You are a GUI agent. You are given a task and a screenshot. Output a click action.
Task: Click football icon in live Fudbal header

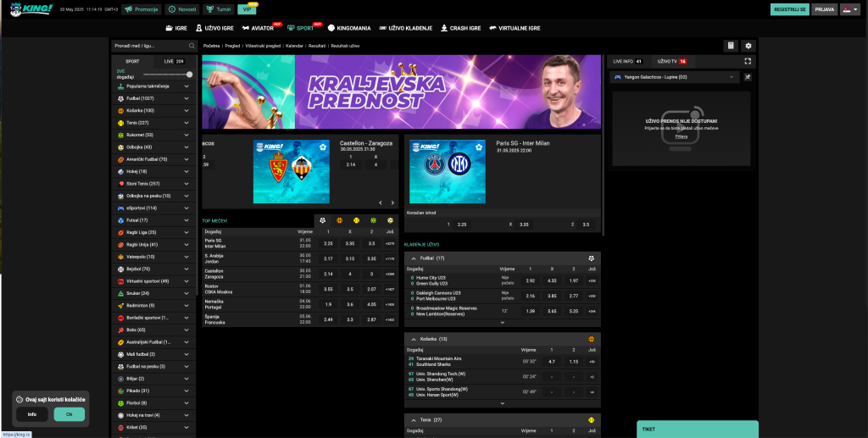coord(591,258)
